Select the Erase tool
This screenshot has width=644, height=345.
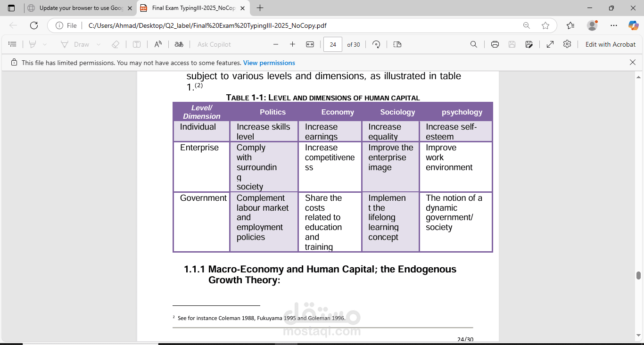(x=116, y=44)
